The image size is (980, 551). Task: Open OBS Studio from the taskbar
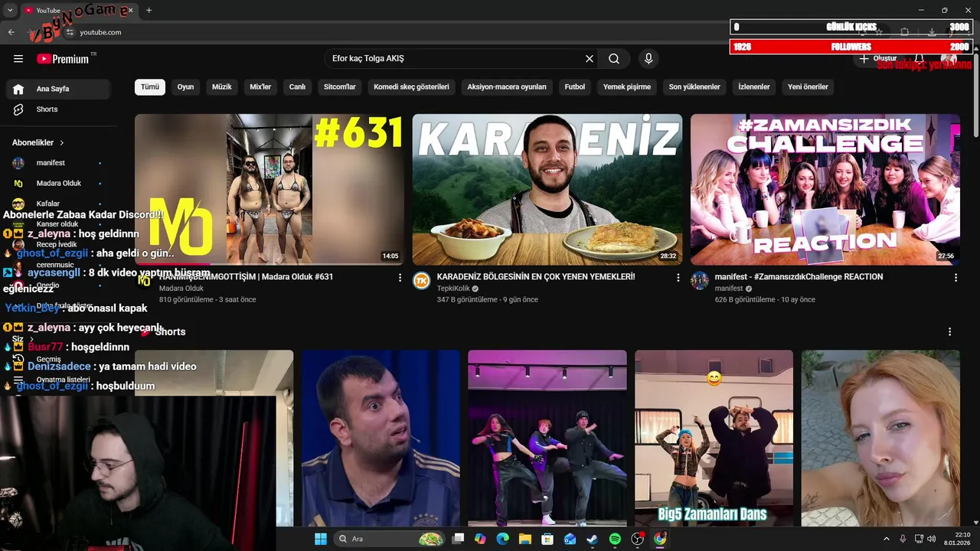pyautogui.click(x=637, y=539)
